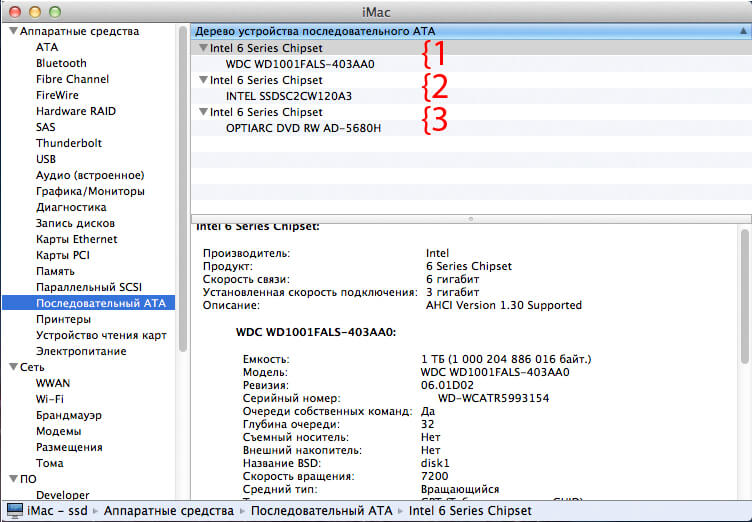
Task: Open Wi-Fi network entry
Action: pyautogui.click(x=50, y=399)
